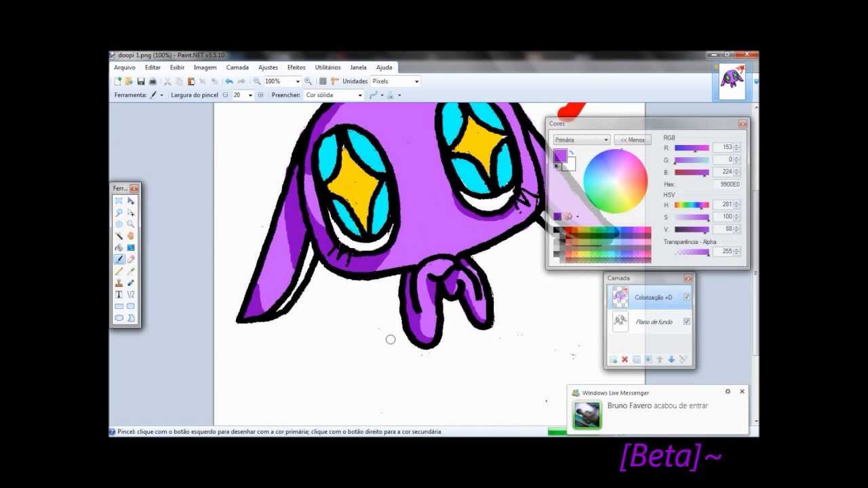
Task: Select the Ellipse shape tool
Action: [119, 317]
